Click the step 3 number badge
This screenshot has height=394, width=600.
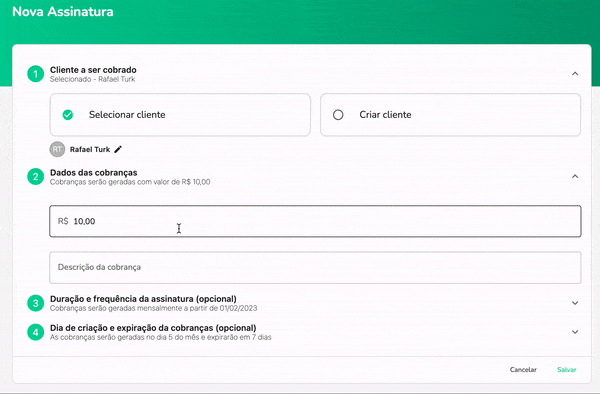point(36,303)
